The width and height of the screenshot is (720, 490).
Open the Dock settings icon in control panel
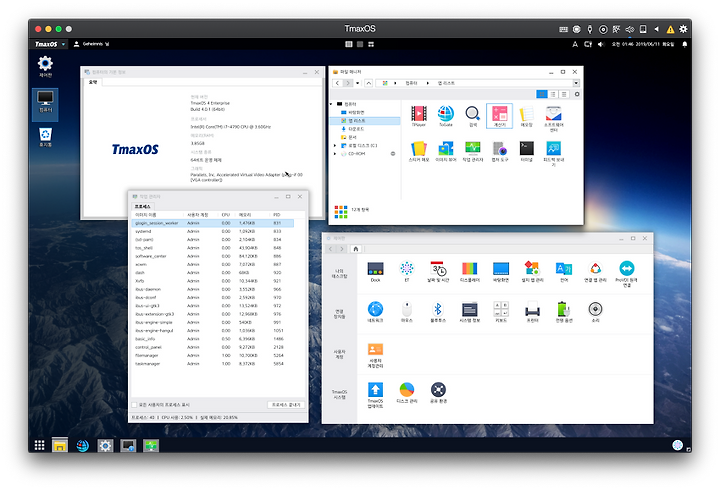click(375, 269)
